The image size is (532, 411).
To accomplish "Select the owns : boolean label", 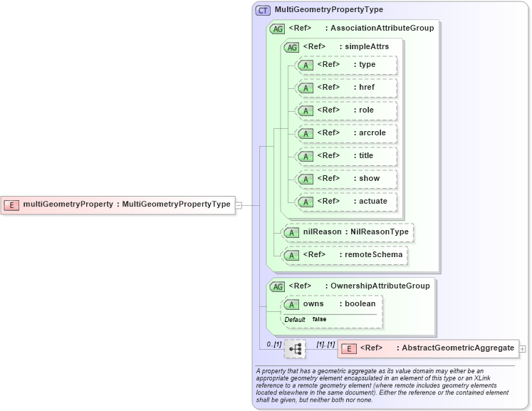I will coord(339,303).
